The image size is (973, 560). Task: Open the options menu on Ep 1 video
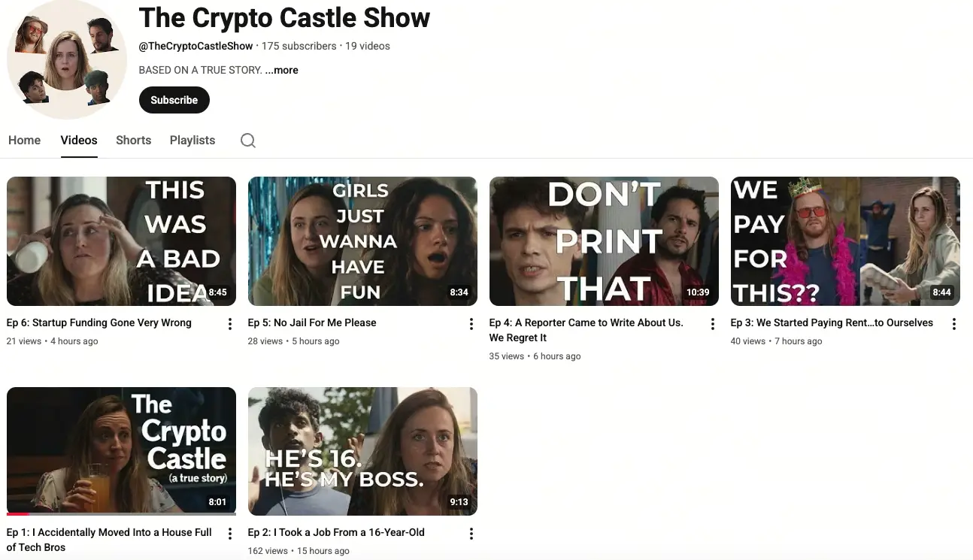[x=229, y=533]
